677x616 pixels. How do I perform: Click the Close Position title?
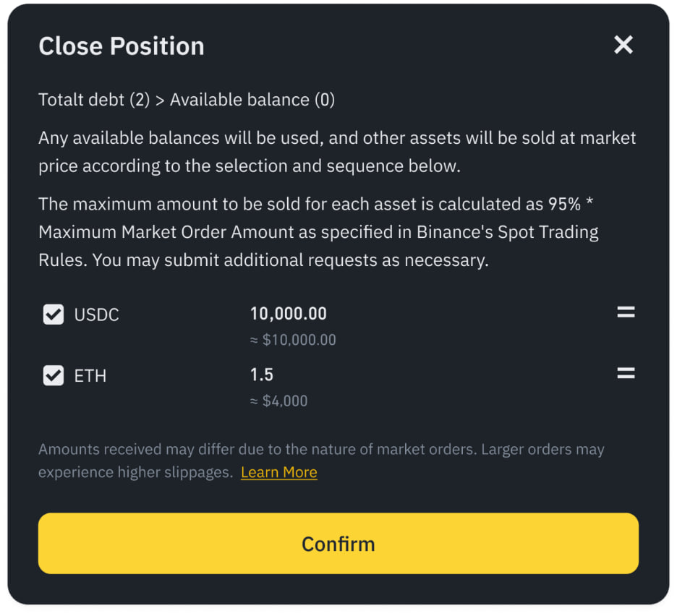pos(121,46)
